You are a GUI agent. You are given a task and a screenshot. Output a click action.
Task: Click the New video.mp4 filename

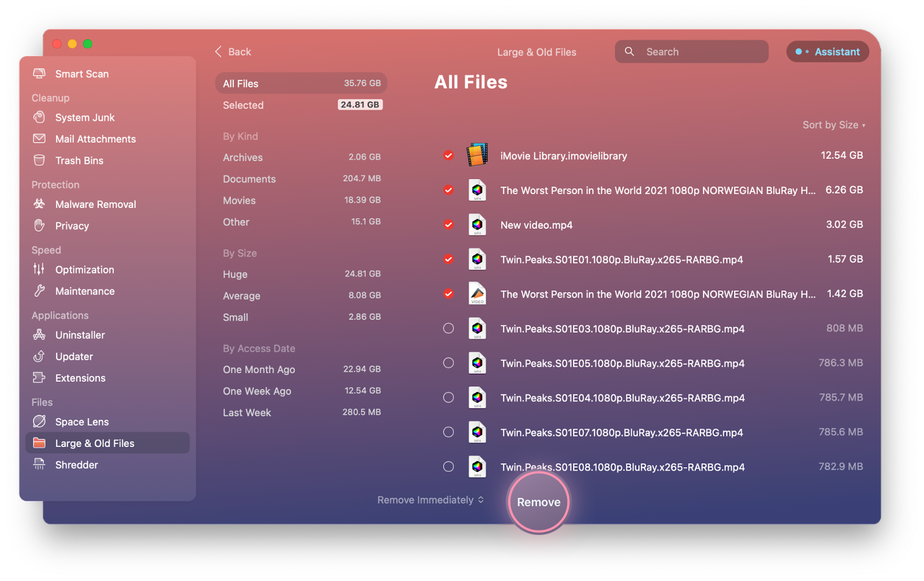point(536,225)
